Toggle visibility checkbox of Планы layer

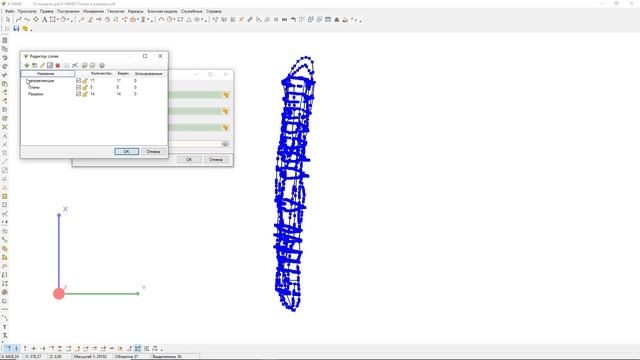(78, 87)
